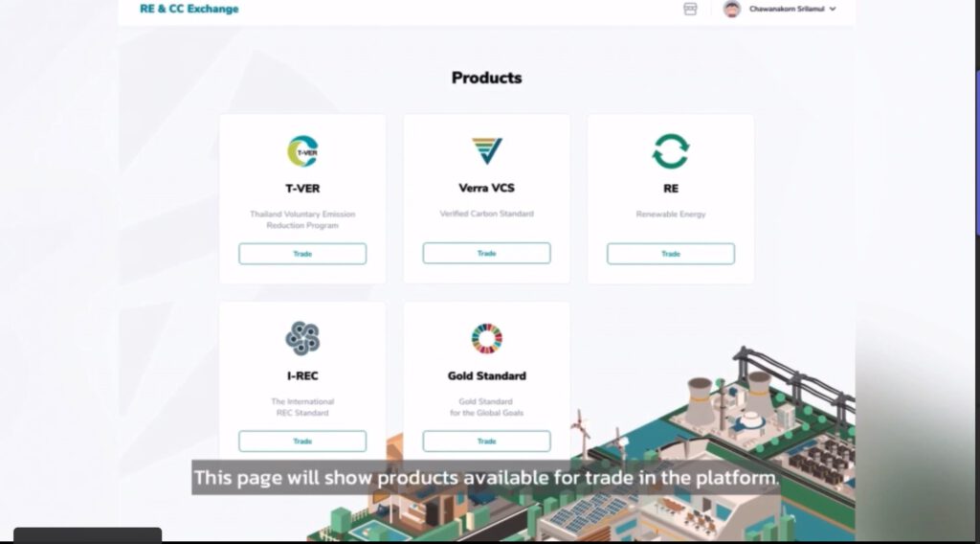Viewport: 980px width, 544px height.
Task: Click the I-REC card title text
Action: pyautogui.click(x=302, y=375)
